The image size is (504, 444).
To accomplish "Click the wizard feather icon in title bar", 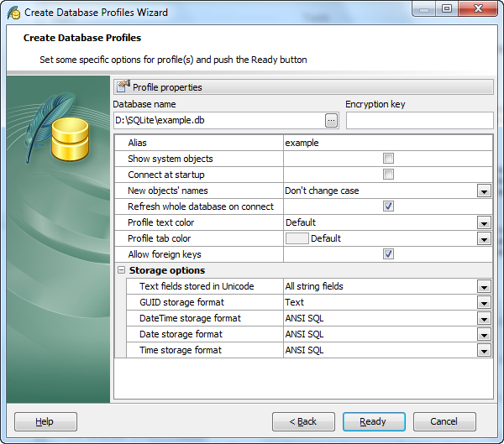I will [x=13, y=13].
